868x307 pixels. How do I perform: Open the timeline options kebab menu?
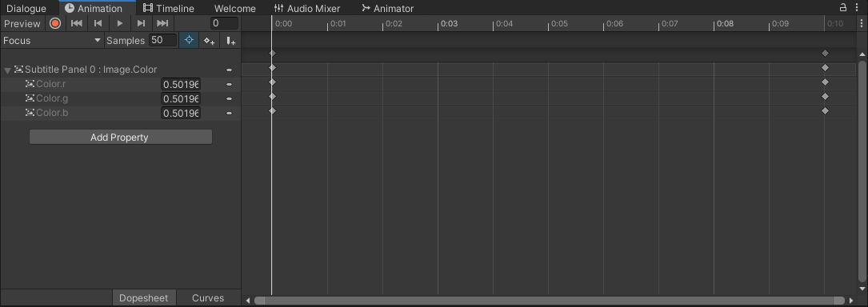862,23
